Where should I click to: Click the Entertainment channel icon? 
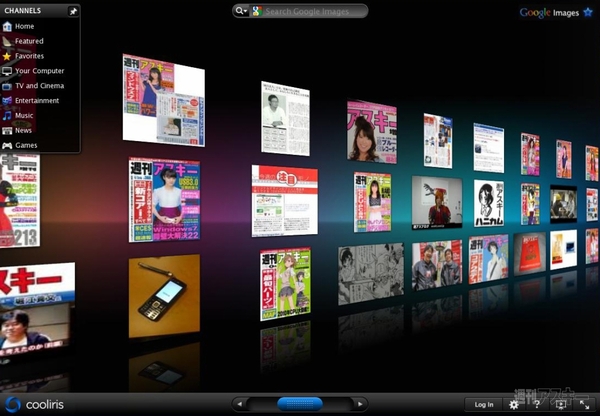tap(7, 101)
